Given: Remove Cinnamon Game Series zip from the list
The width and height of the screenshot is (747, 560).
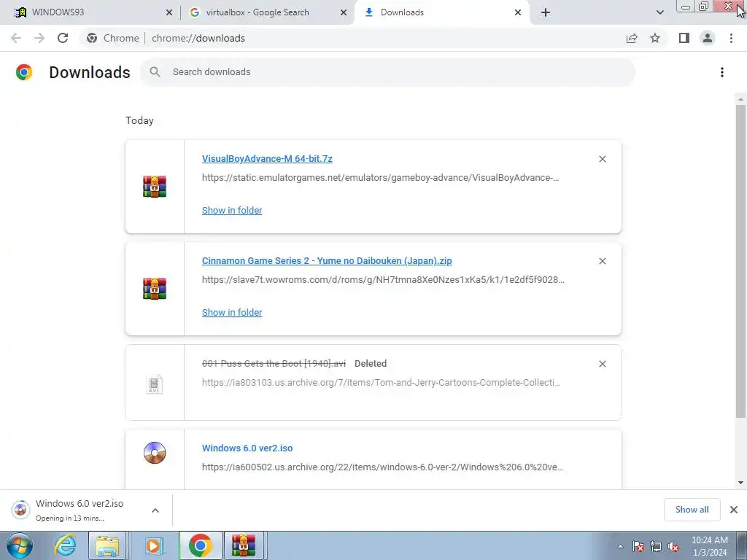Looking at the screenshot, I should (x=602, y=261).
